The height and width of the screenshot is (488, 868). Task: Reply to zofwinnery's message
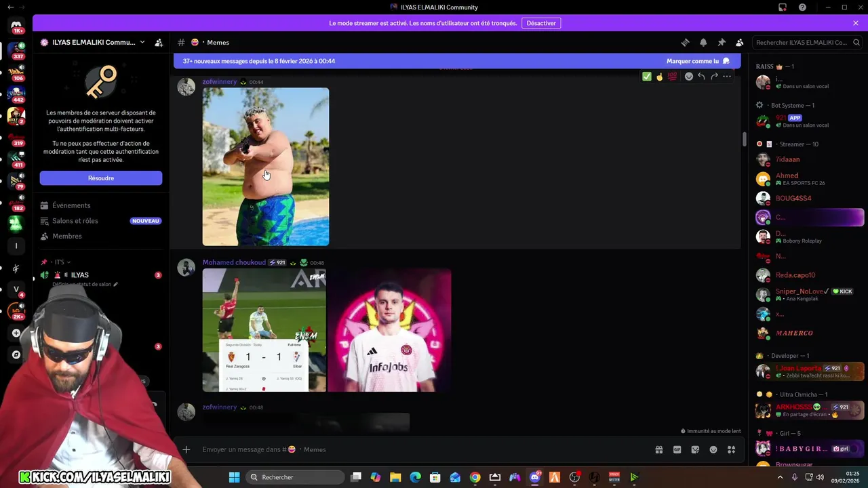coord(701,77)
